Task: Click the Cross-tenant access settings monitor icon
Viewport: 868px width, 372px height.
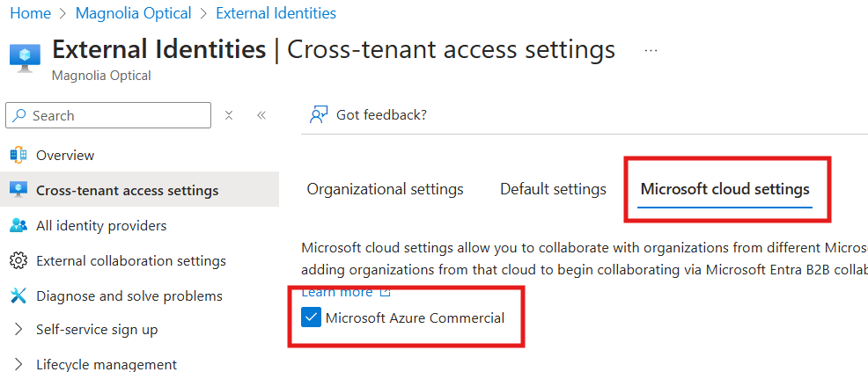Action: tap(18, 190)
